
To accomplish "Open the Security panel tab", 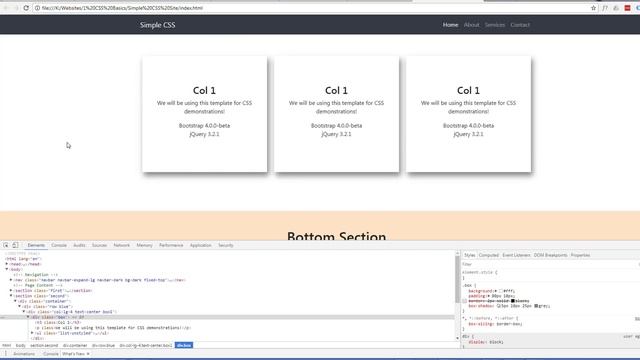I will [226, 245].
